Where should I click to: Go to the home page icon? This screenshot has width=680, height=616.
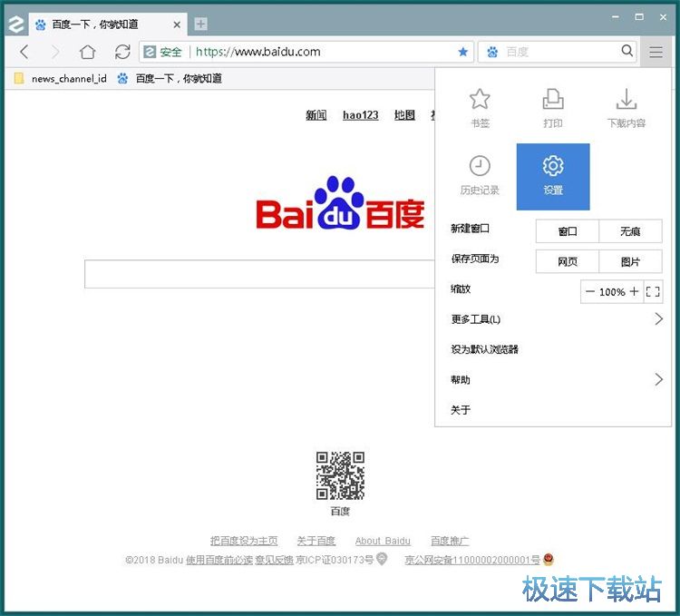[x=88, y=52]
